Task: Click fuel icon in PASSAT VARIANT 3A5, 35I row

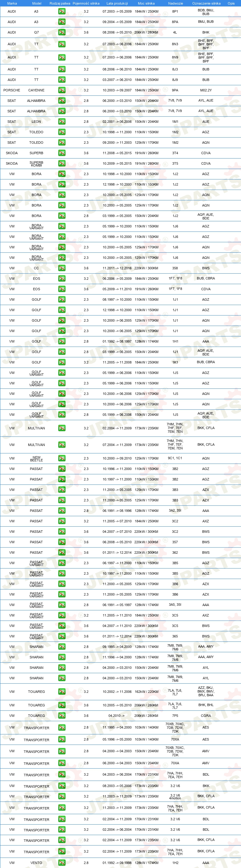Action: (x=62, y=605)
